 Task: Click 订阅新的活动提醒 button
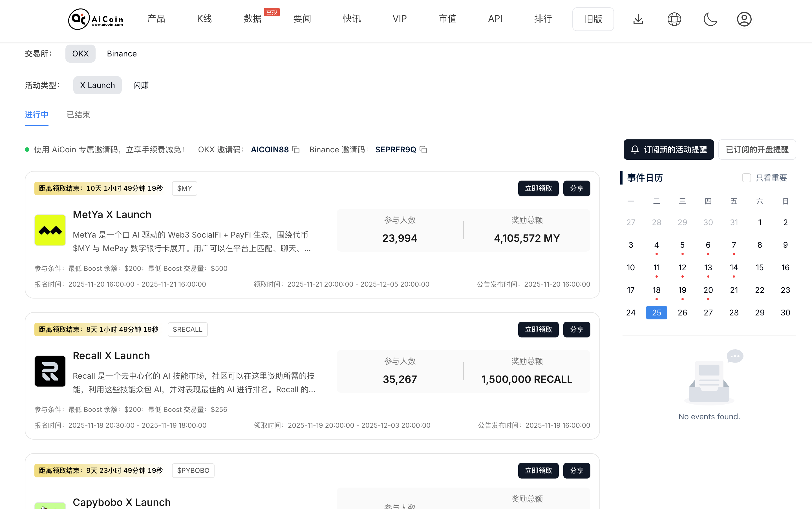coord(668,150)
